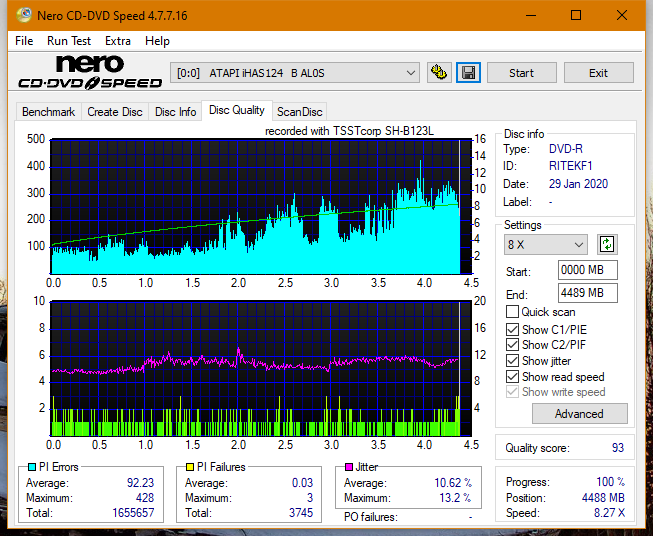Click Jitter average 10.62 %
The image size is (653, 536).
453,483
